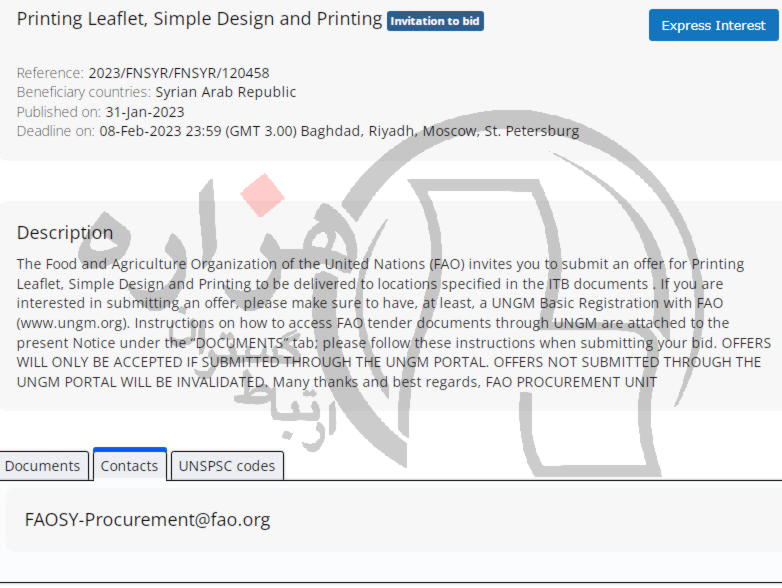Click the Deadline on: label
The height and width of the screenshot is (588, 782).
(56, 131)
